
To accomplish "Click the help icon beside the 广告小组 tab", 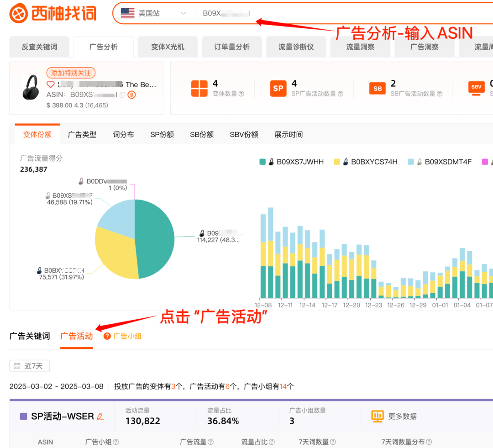I will pyautogui.click(x=107, y=336).
